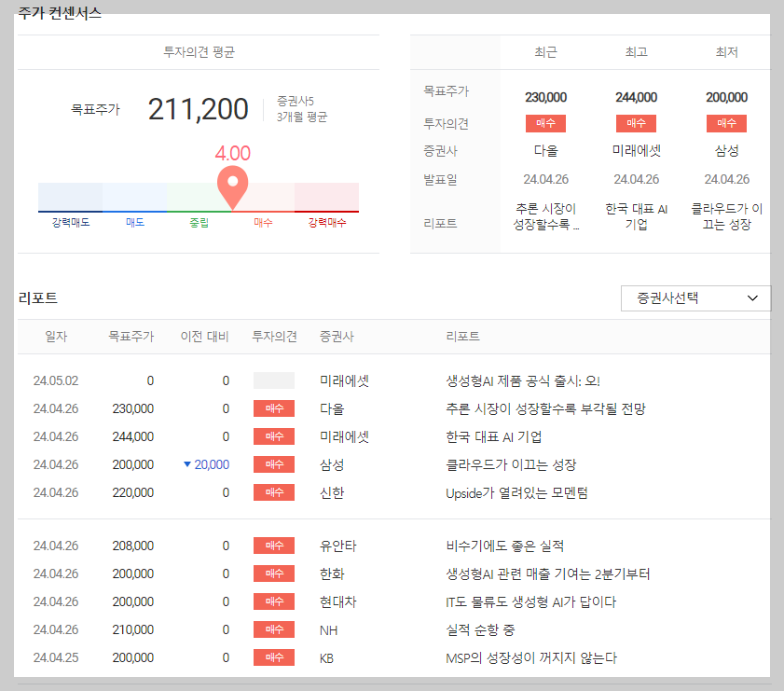Click the 최저 column report 클라우드가 이끄는 성장
Image resolution: width=784 pixels, height=691 pixels.
726,216
